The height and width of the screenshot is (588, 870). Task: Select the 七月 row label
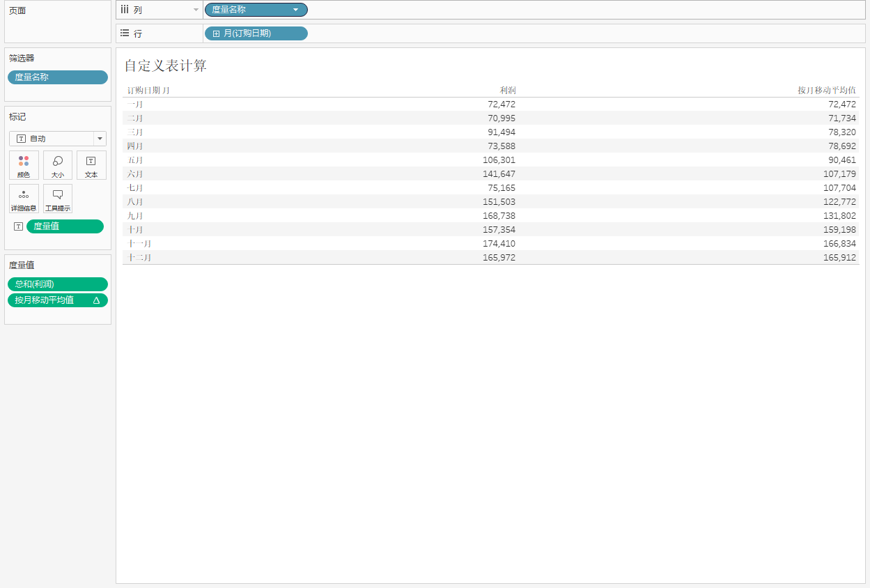tap(135, 188)
